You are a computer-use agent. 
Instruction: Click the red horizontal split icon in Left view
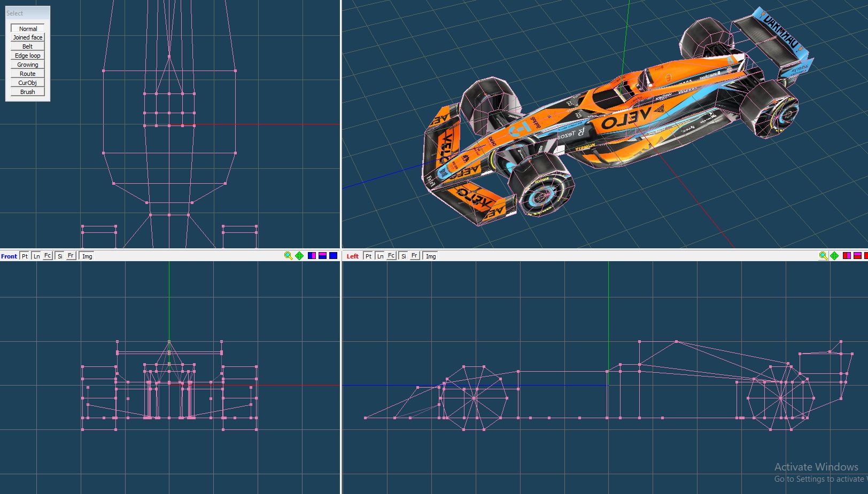pyautogui.click(x=857, y=256)
